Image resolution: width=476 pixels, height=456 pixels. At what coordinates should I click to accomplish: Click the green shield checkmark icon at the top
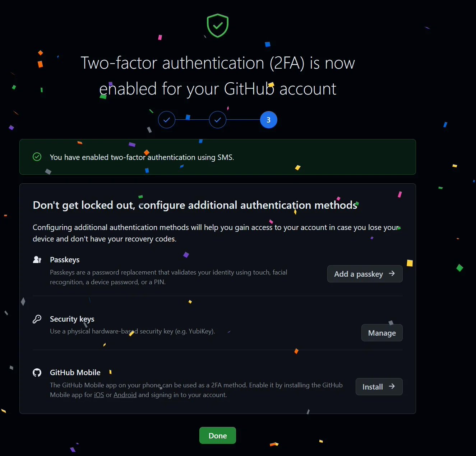pos(217,25)
